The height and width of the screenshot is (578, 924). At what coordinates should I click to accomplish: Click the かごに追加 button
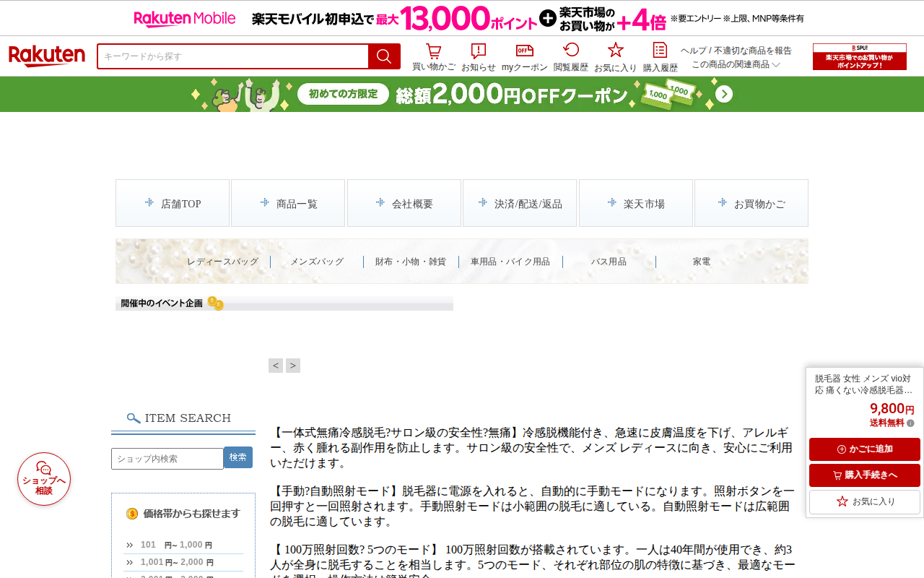tap(865, 449)
